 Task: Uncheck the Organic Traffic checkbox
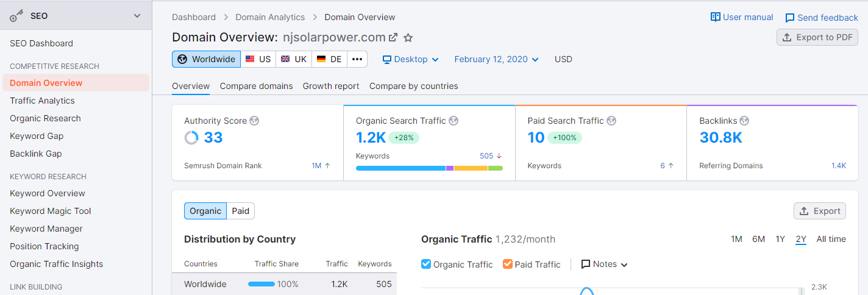426,264
